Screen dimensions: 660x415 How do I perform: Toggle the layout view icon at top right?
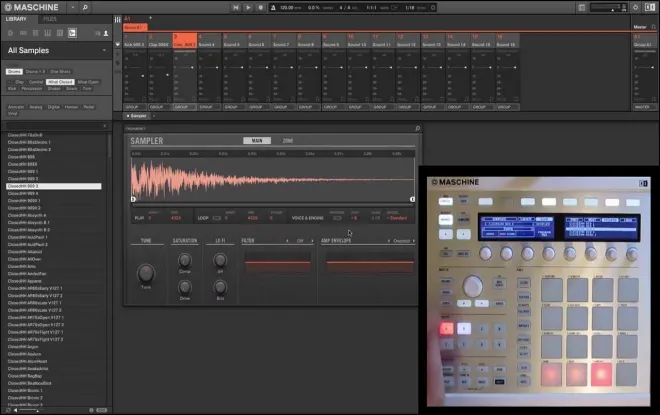click(582, 8)
